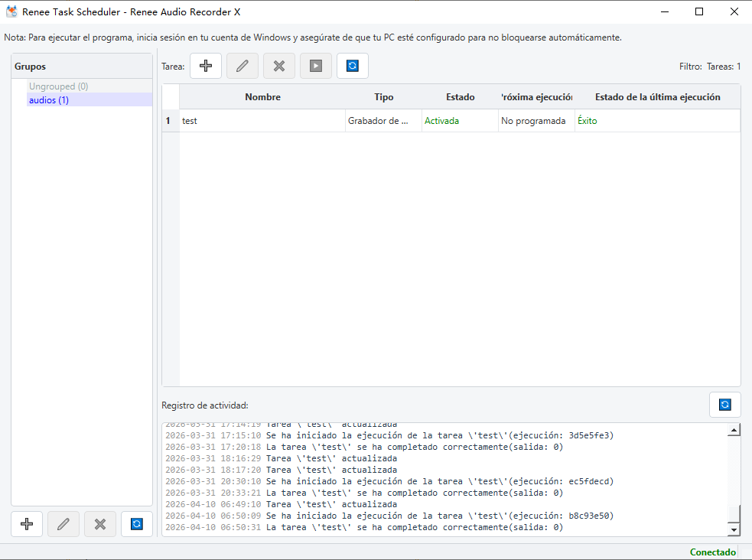Add a new task with the plus icon
Screen dimensions: 752x560
click(x=206, y=66)
